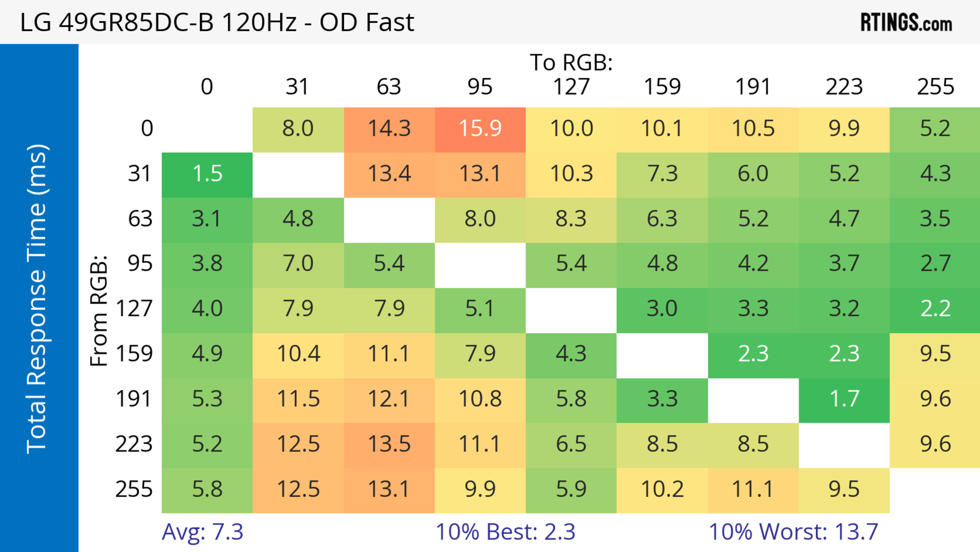Click the Total Response Time (ms) axis label

coord(37,299)
